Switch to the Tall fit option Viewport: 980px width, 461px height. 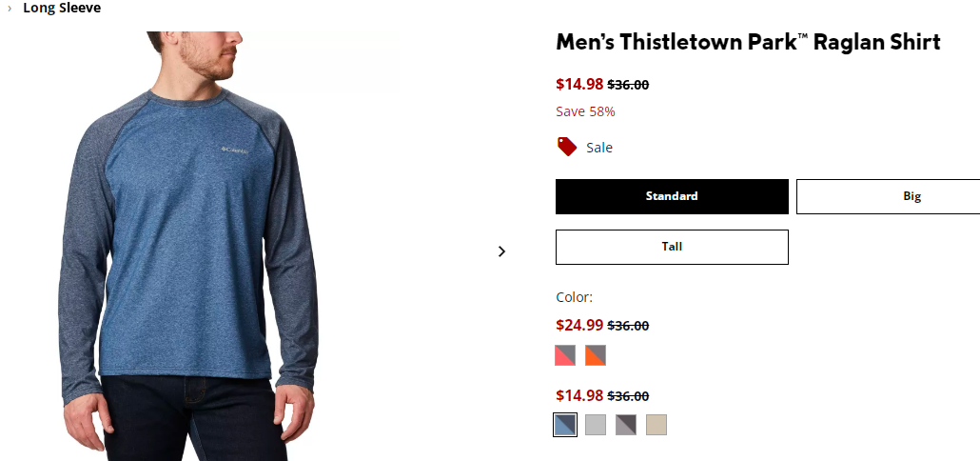pyautogui.click(x=672, y=247)
